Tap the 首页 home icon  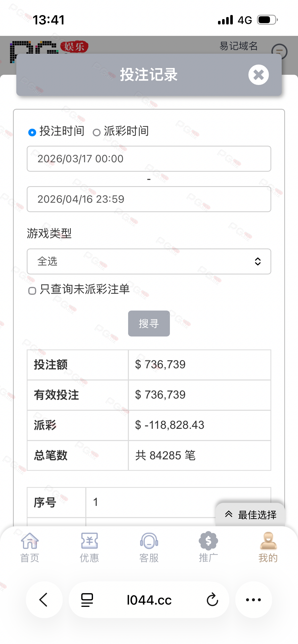(30, 541)
